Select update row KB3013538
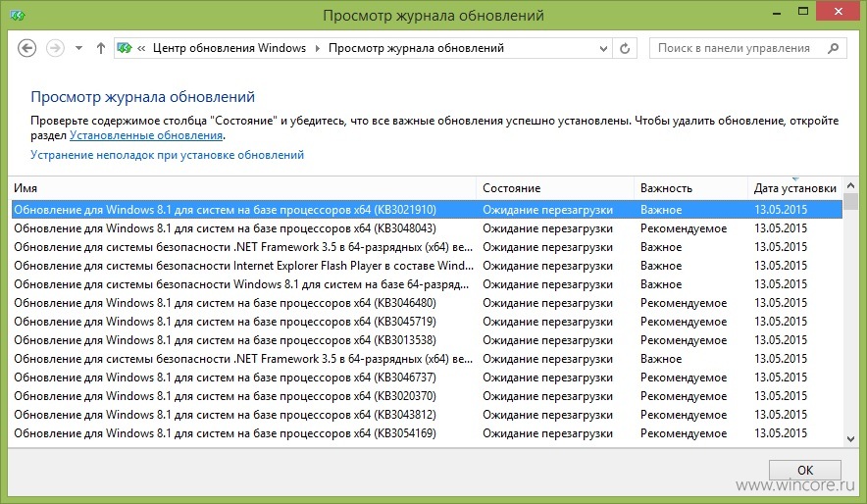 (427, 340)
